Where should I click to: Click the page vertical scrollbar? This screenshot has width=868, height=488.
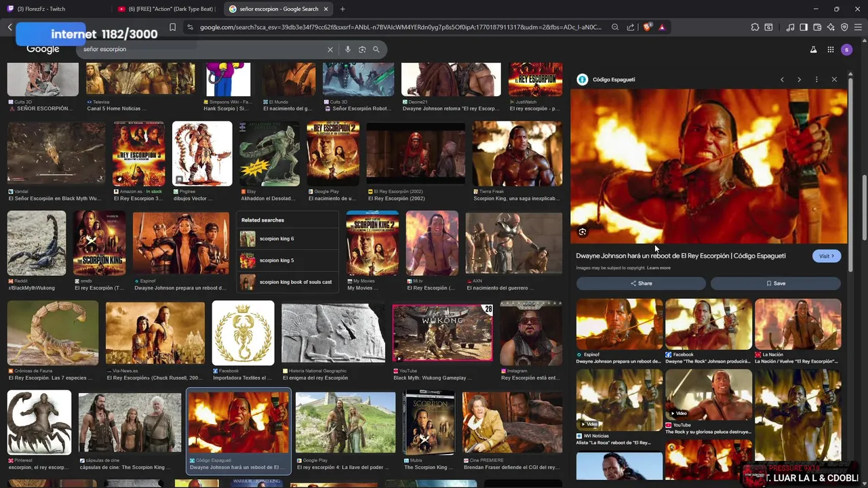tap(865, 207)
